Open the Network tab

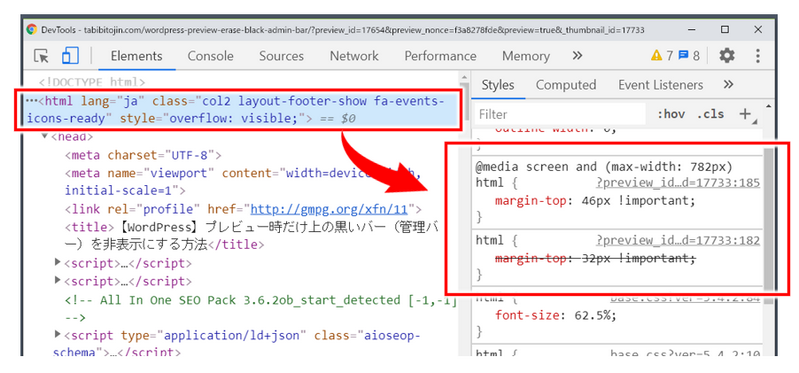[x=354, y=56]
